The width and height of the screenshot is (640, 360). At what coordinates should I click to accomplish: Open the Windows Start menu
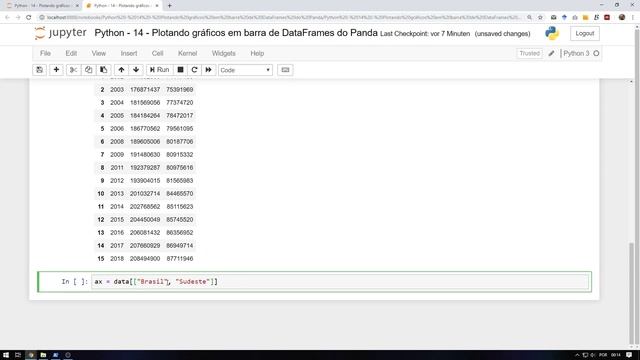(6, 355)
